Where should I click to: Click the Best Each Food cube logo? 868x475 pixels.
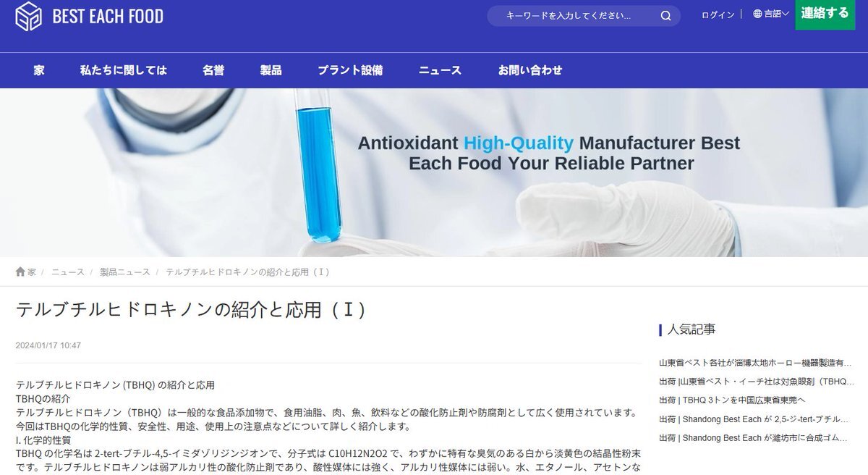[x=29, y=16]
